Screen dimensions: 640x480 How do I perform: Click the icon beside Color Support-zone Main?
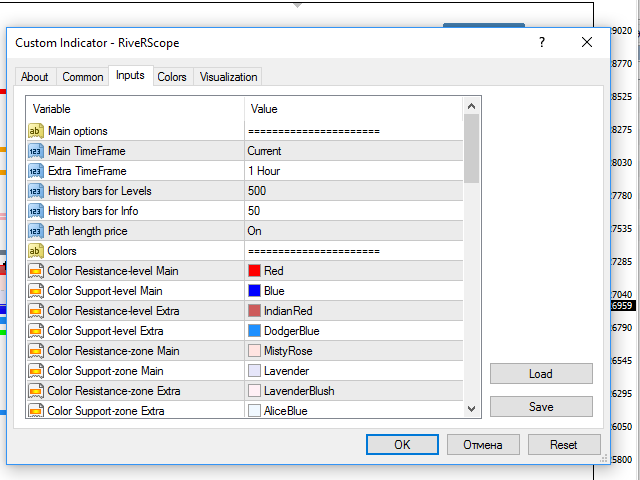35,371
